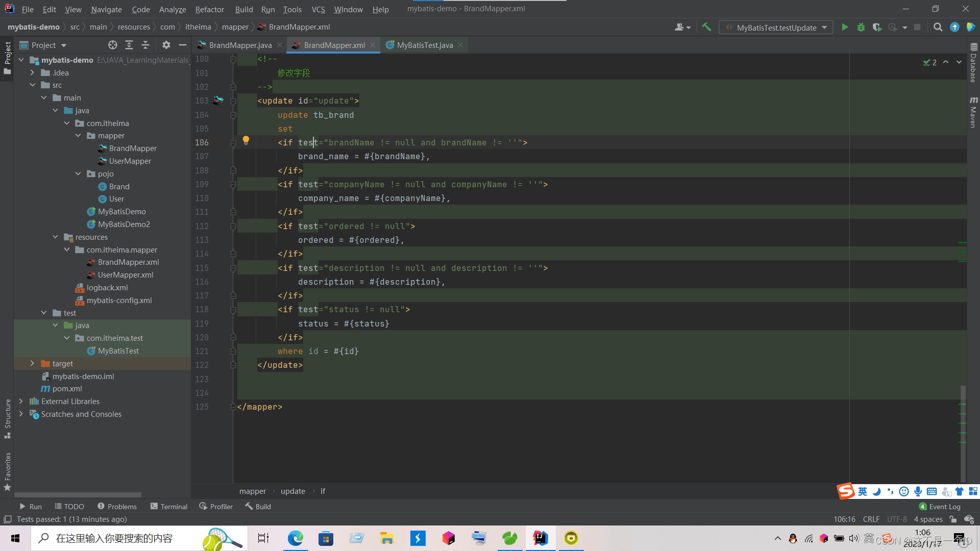Select pom.xml in project tree
This screenshot has width=980, height=551.
(x=67, y=389)
